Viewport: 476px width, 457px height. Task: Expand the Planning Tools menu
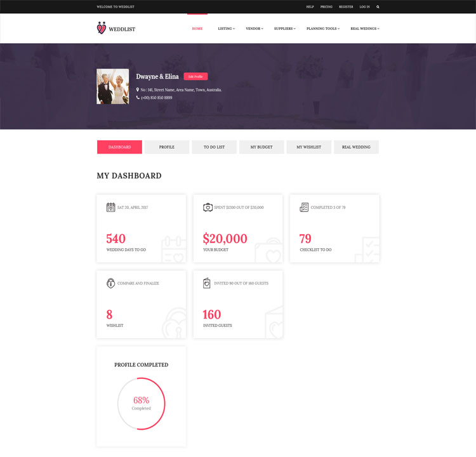[322, 29]
